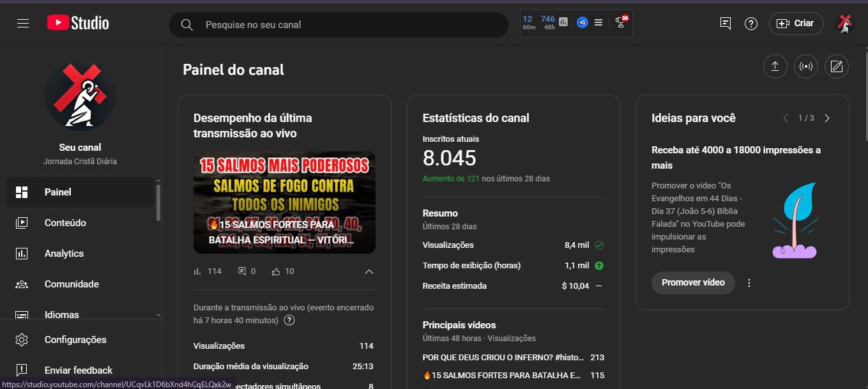The width and height of the screenshot is (868, 389).
Task: Click the 'Ideias para você' card heading
Action: point(694,118)
